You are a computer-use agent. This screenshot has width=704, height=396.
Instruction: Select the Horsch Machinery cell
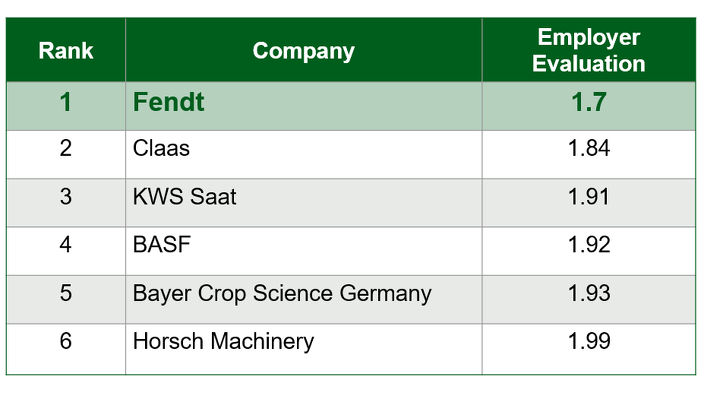pyautogui.click(x=304, y=349)
